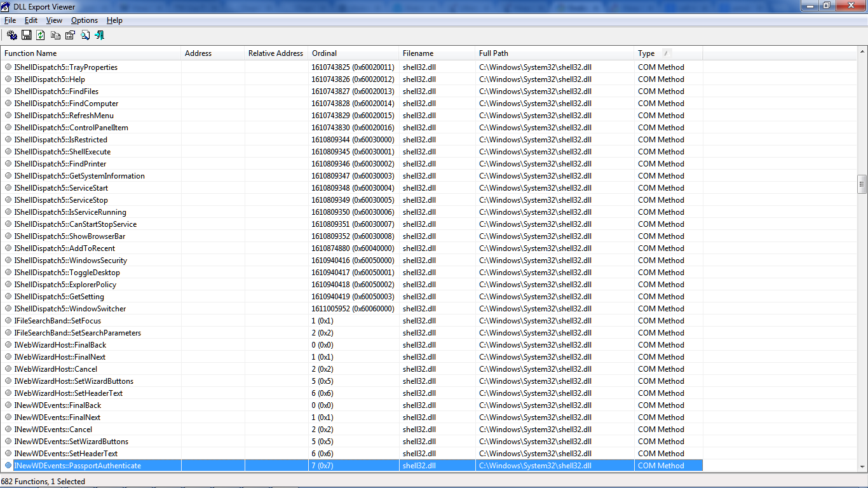Open the Options menu
The width and height of the screenshot is (868, 488).
click(x=85, y=20)
